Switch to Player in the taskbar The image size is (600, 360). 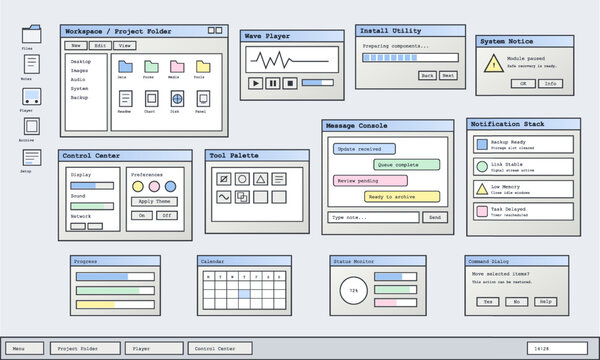(x=154, y=349)
